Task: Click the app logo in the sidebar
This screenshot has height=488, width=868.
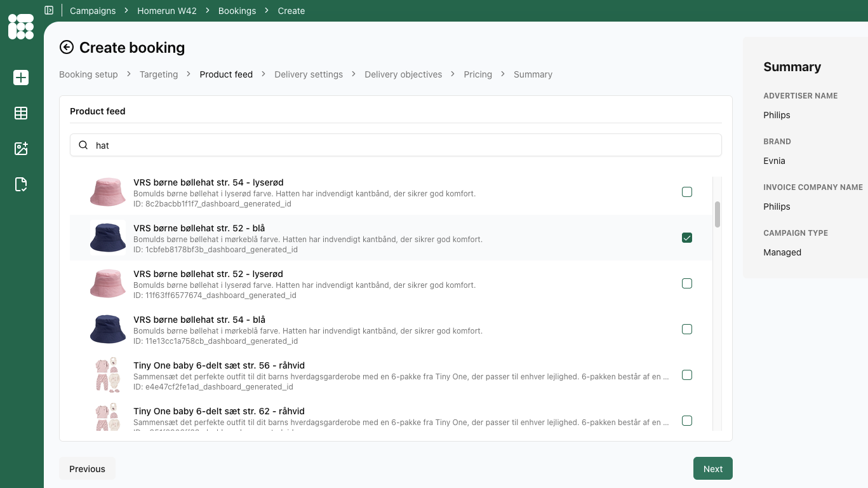Action: coord(21,26)
